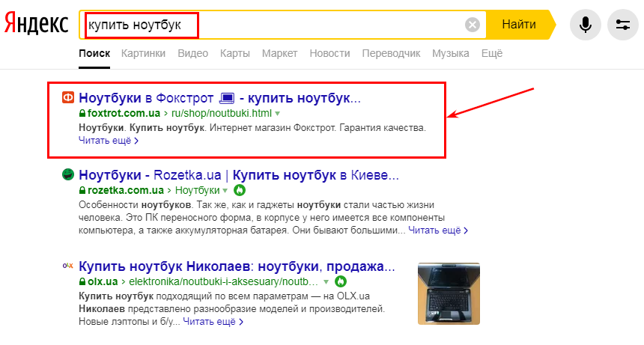Screen dimensions: 644x345
Task: Open the laptop thumbnail image of OLX result
Action: click(449, 293)
